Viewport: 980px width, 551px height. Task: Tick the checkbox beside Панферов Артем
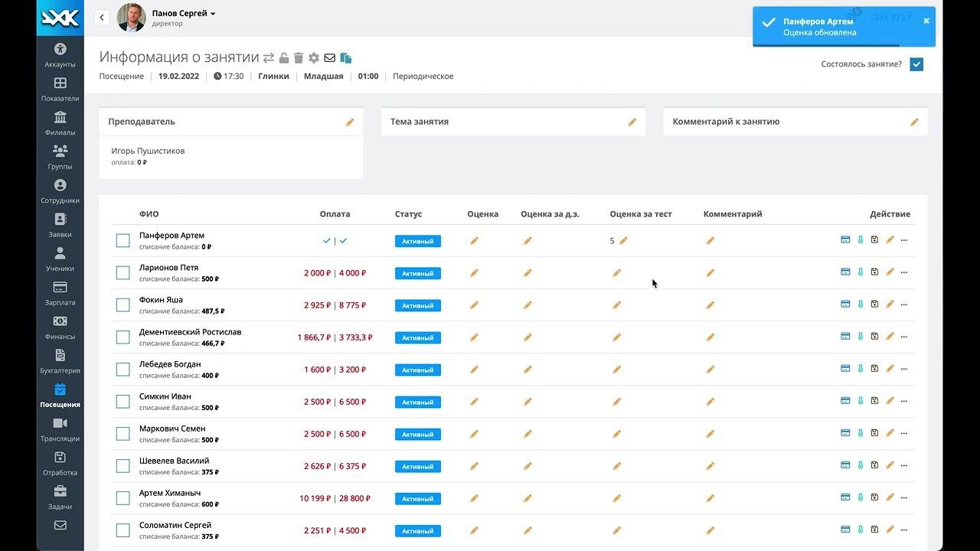[122, 241]
